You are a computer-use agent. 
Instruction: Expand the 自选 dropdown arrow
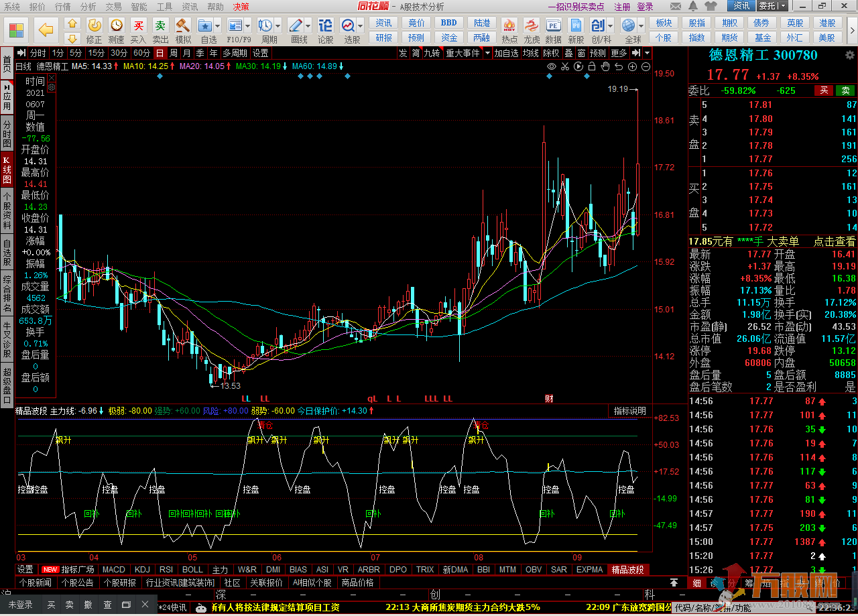point(219,26)
